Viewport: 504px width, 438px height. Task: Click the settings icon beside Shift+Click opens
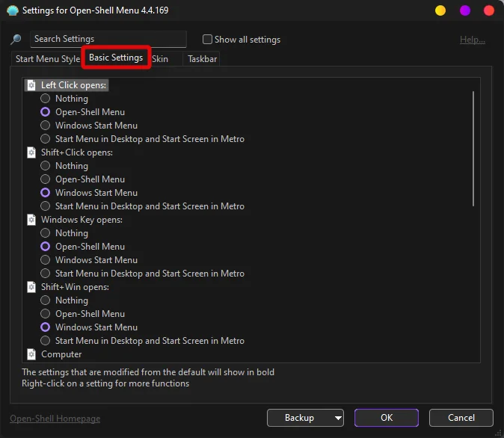(31, 152)
